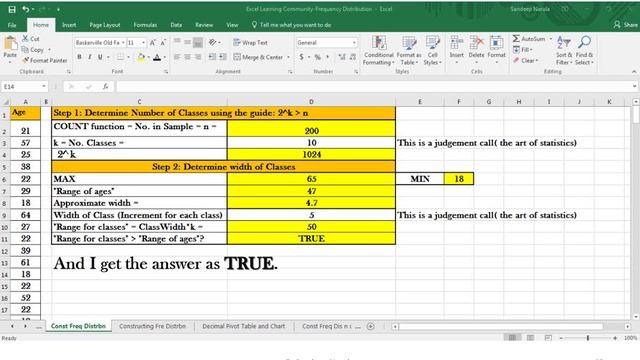Open Merge & Center dropdown arrow
This screenshot has width=640, height=360.
tap(288, 57)
